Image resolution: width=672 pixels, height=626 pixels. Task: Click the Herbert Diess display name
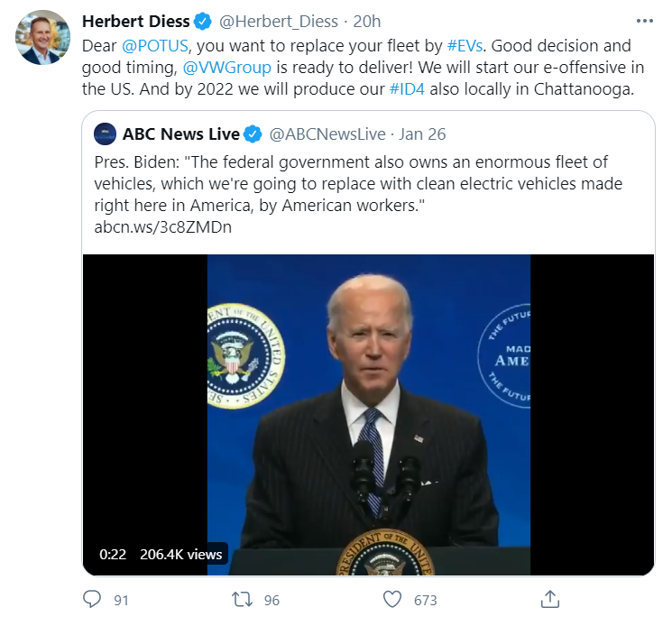point(134,22)
